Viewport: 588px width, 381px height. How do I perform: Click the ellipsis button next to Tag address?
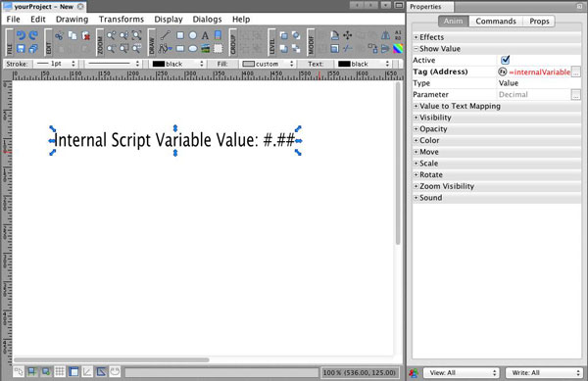[576, 71]
